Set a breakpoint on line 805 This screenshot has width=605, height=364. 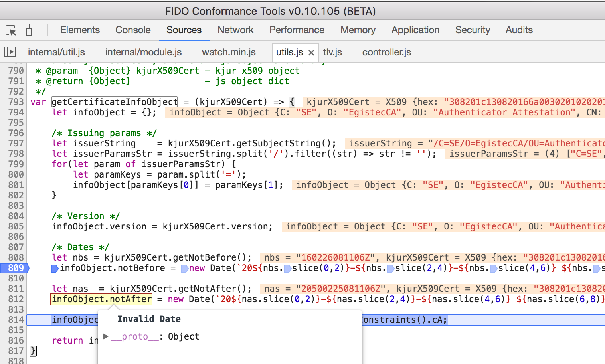click(16, 226)
